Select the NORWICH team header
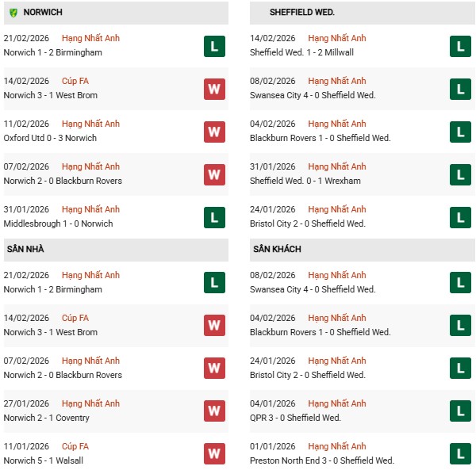Image resolution: width=476 pixels, height=470 pixels. pyautogui.click(x=44, y=13)
